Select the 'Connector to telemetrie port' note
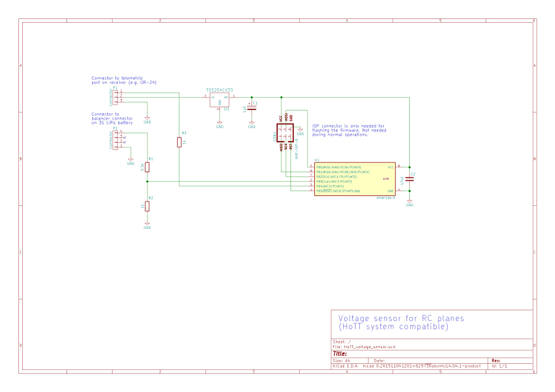555x392 pixels. tap(124, 80)
